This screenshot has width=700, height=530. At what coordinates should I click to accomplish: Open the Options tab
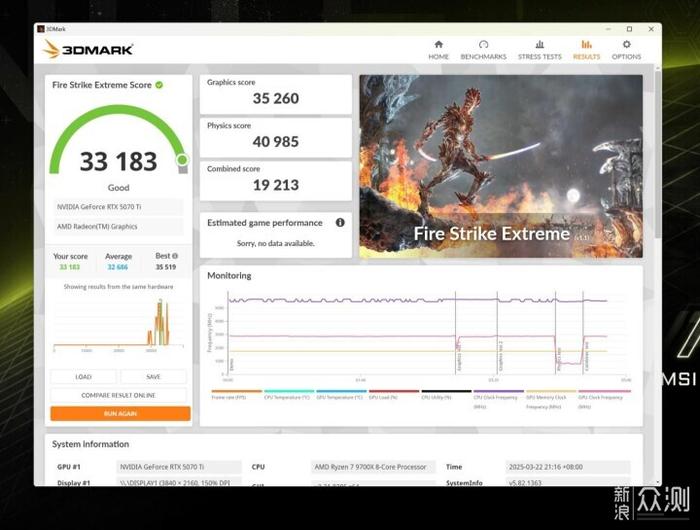tap(626, 50)
